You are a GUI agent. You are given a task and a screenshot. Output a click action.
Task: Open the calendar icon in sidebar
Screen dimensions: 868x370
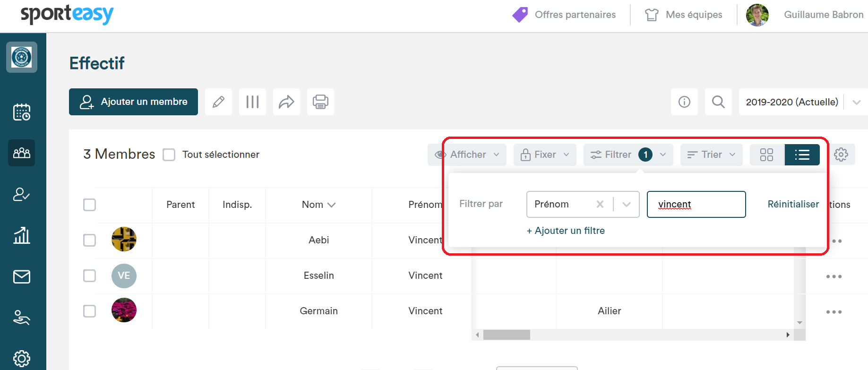click(x=22, y=112)
